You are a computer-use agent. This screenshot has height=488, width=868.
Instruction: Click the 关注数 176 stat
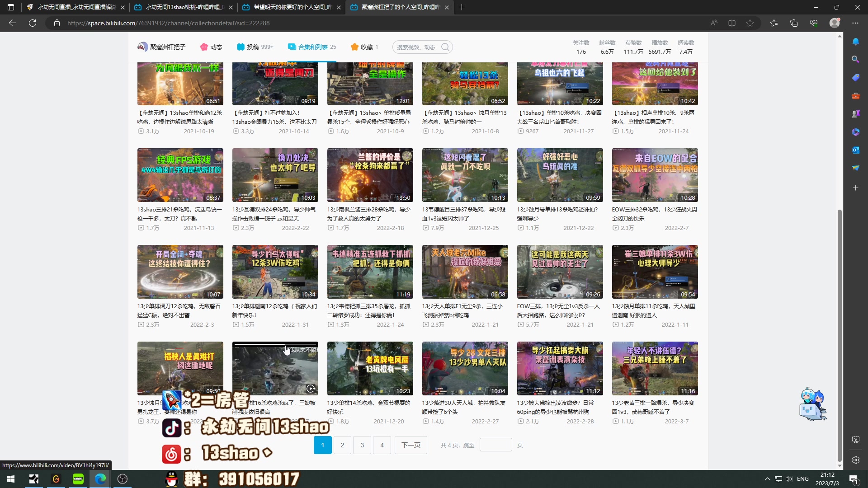[581, 47]
